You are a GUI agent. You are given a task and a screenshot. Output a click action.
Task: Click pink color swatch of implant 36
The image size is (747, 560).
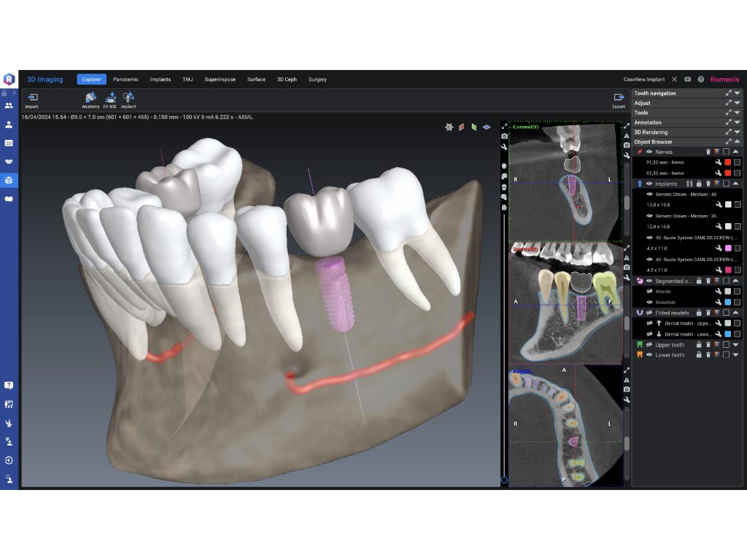pyautogui.click(x=727, y=249)
